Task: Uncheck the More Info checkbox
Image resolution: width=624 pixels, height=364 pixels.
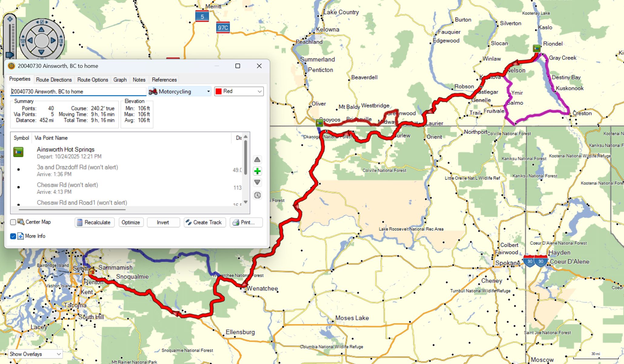Action: click(x=13, y=236)
